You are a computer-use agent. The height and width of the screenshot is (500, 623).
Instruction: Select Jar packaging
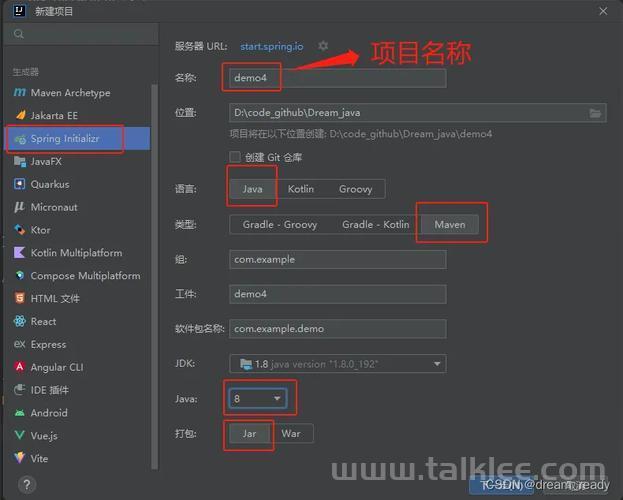point(250,434)
